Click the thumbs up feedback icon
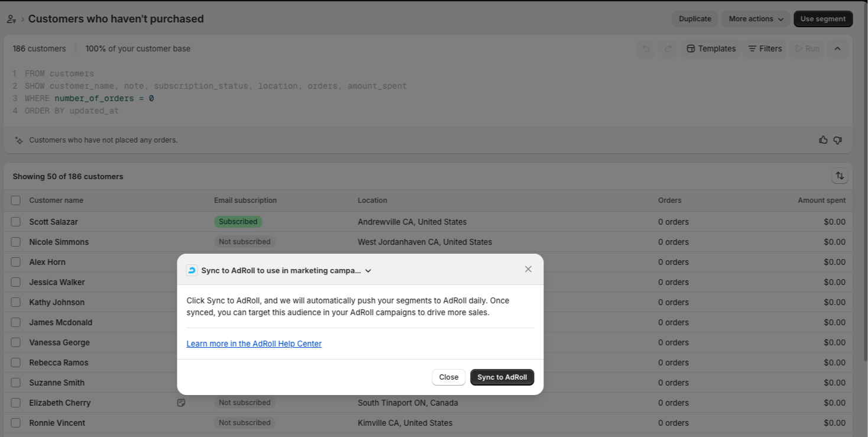The height and width of the screenshot is (437, 868). click(823, 140)
